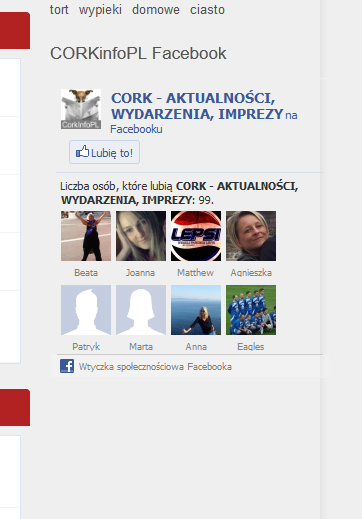
Task: Open 'Wtyczka społecznościowa Facebooka' link
Action: coord(155,367)
